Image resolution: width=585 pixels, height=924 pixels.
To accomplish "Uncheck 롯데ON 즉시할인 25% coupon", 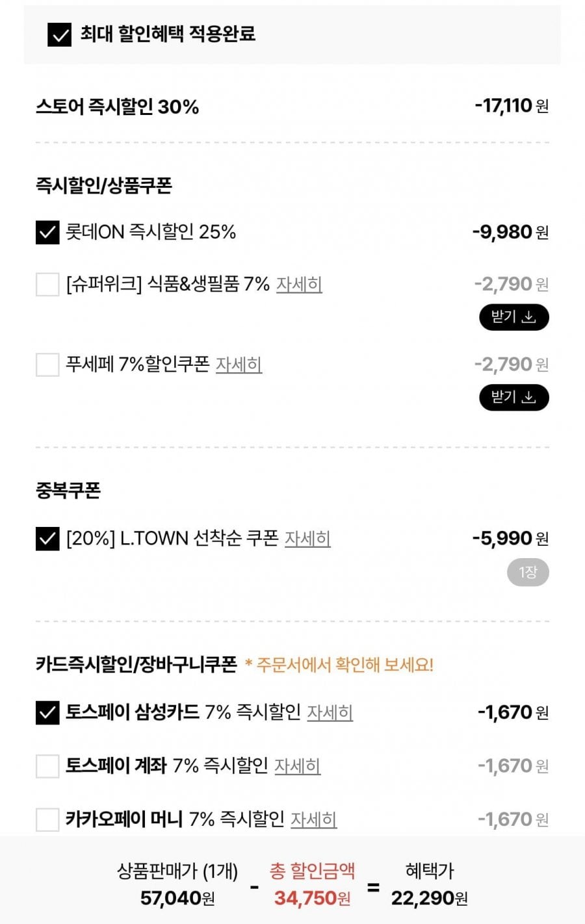I will pos(47,232).
